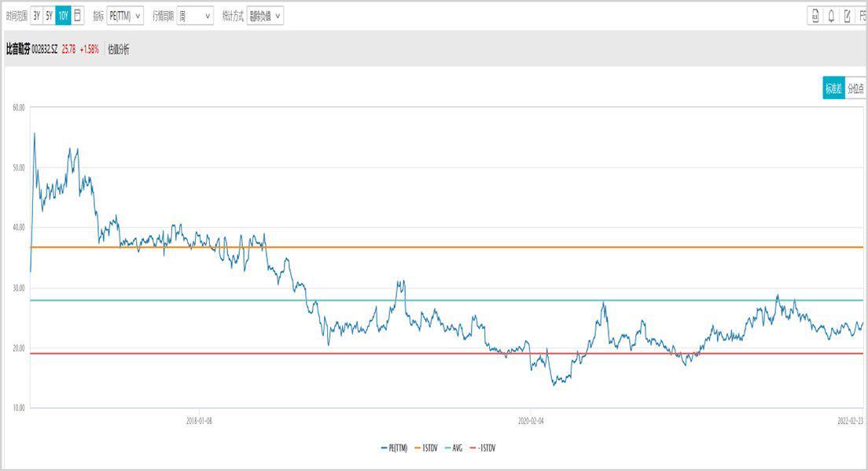Click the 估值分析 link

coord(119,50)
